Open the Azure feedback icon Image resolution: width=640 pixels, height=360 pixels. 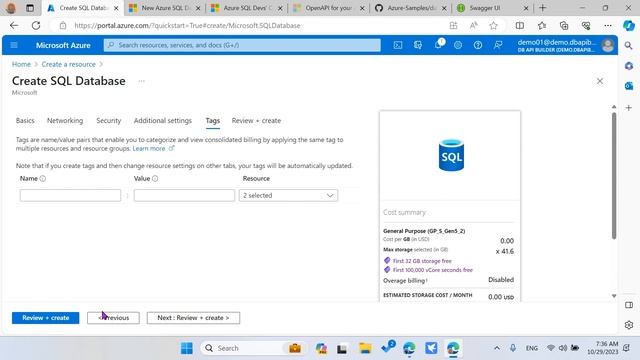(x=498, y=45)
